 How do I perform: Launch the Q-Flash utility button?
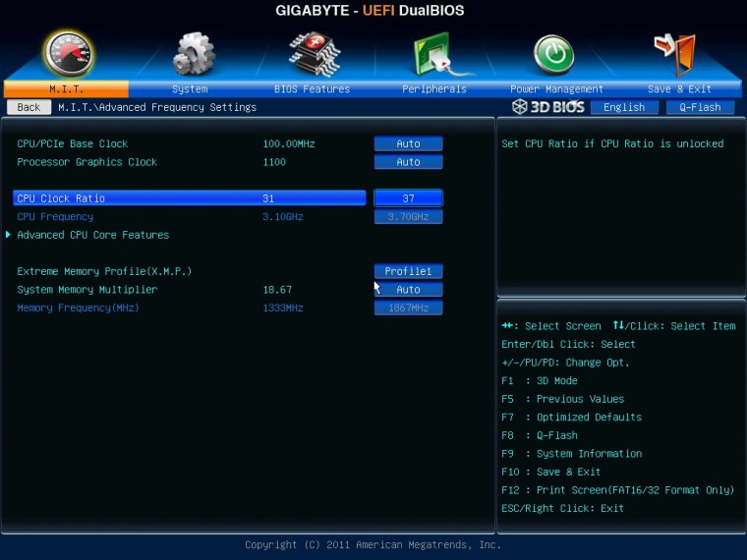[700, 107]
